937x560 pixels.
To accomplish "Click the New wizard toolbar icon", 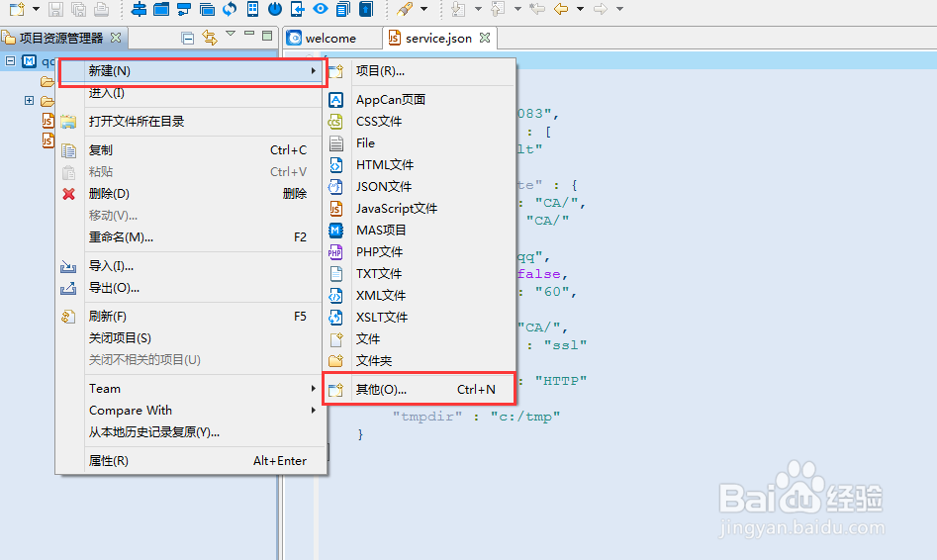I will pyautogui.click(x=17, y=9).
